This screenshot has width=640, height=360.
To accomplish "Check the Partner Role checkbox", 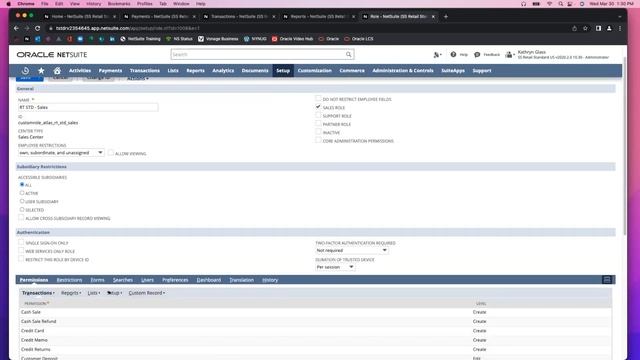I will tap(318, 124).
